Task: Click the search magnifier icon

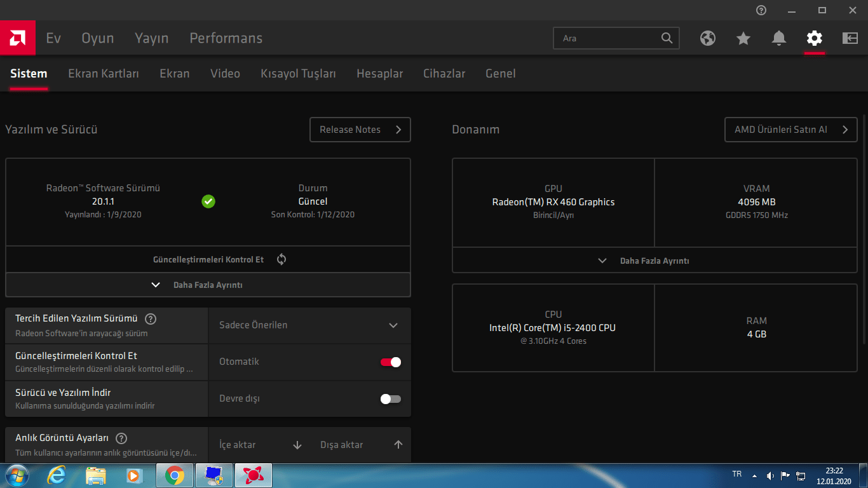Action: 667,38
